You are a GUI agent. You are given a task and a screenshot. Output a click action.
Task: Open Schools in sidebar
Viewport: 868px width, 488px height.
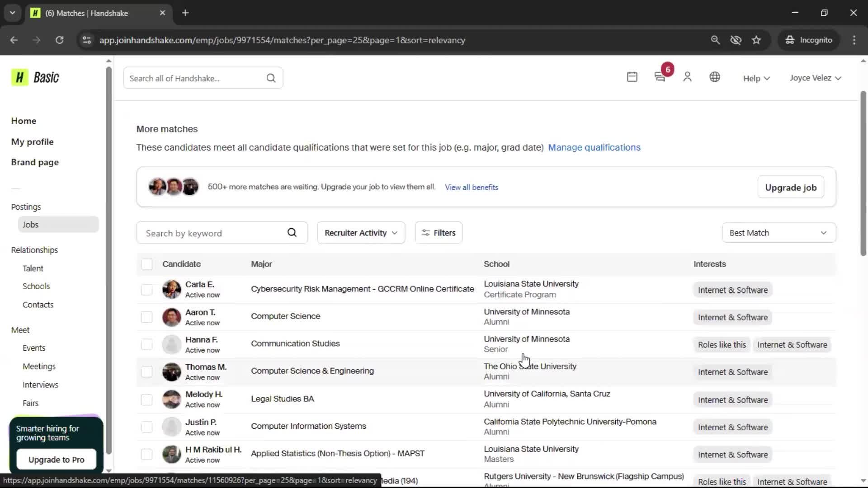tap(36, 286)
